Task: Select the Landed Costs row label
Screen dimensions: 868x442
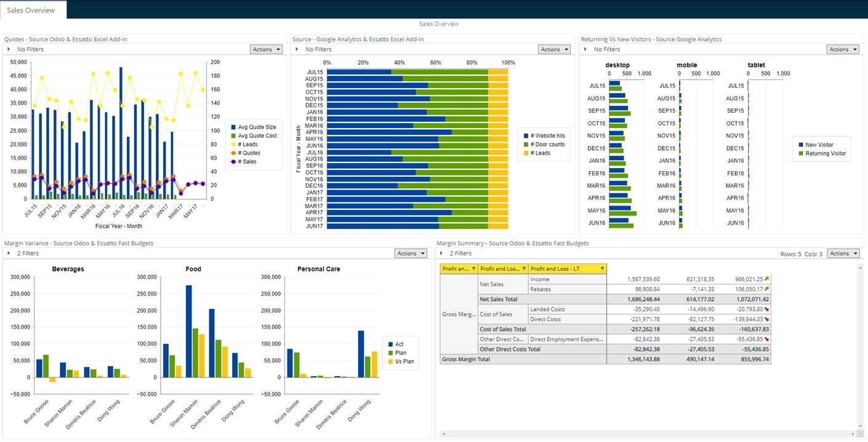Action: tap(568, 309)
